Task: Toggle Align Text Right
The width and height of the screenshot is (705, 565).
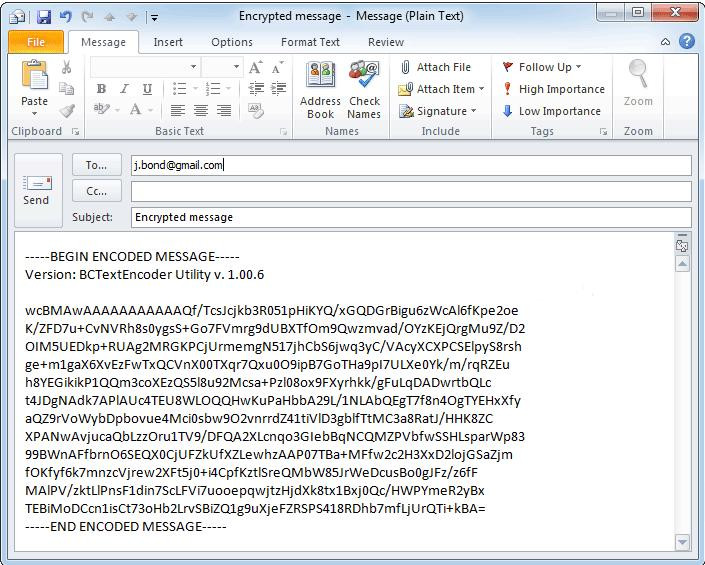Action: [x=224, y=110]
